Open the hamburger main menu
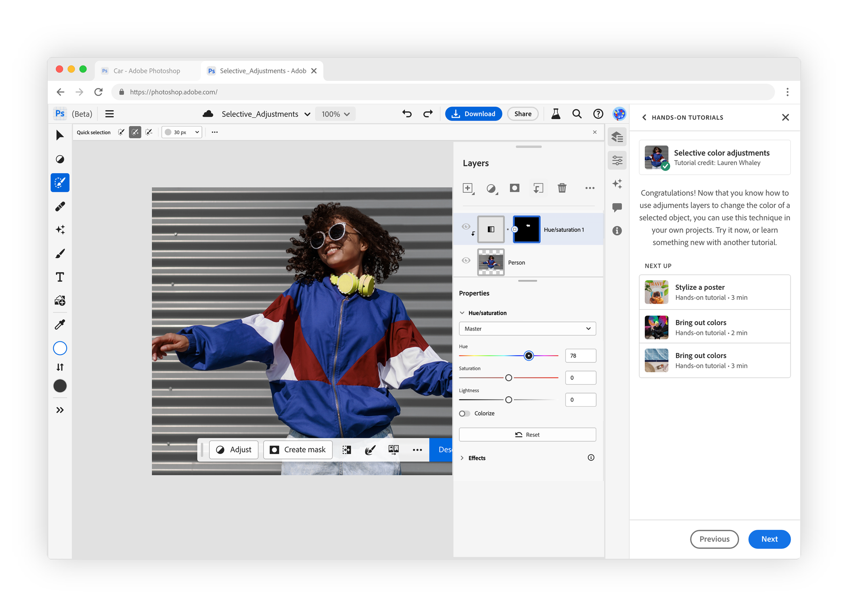The width and height of the screenshot is (848, 616). [x=110, y=114]
